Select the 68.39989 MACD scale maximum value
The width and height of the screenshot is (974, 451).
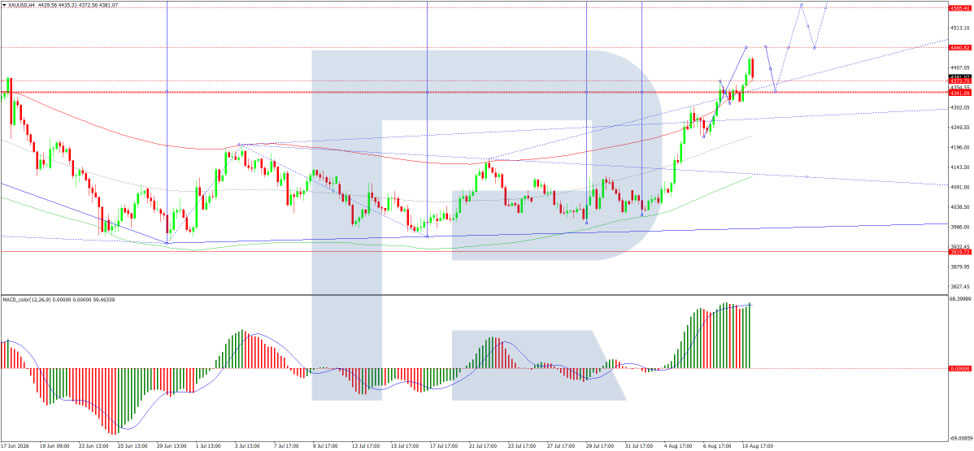tap(960, 299)
